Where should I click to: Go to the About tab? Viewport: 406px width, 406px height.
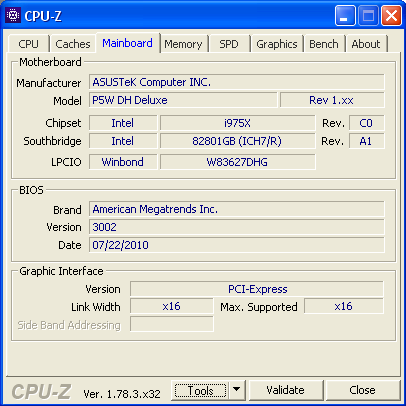(366, 44)
